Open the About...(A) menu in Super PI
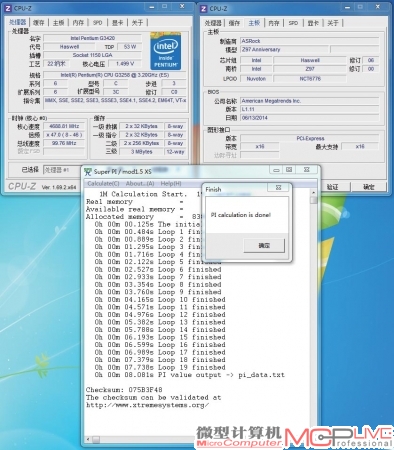The width and height of the screenshot is (394, 450). coord(140,184)
